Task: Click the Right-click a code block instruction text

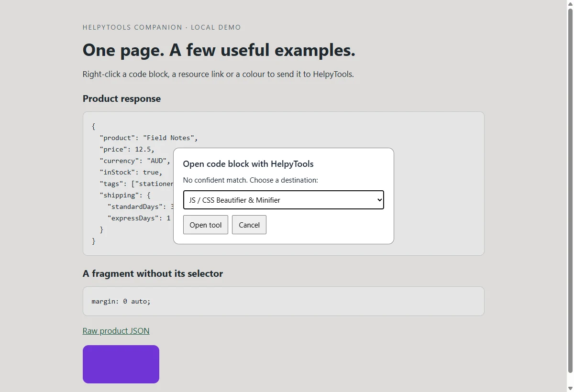Action: point(218,74)
